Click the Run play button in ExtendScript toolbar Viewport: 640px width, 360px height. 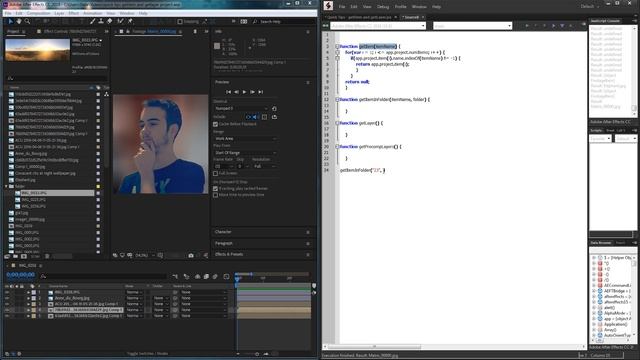(x=527, y=26)
